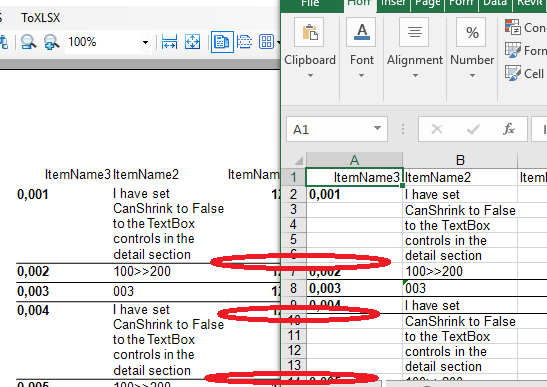547x387 pixels.
Task: Click the zoom in magnifier icon
Action: [51, 42]
